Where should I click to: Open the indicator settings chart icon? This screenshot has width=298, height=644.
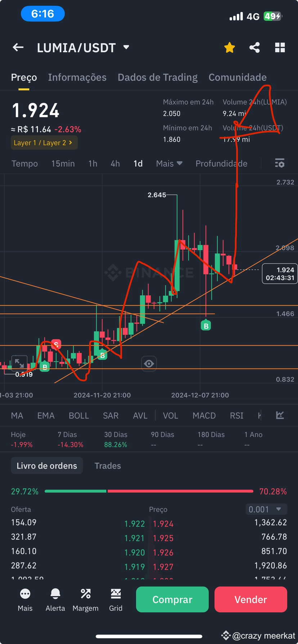click(280, 415)
